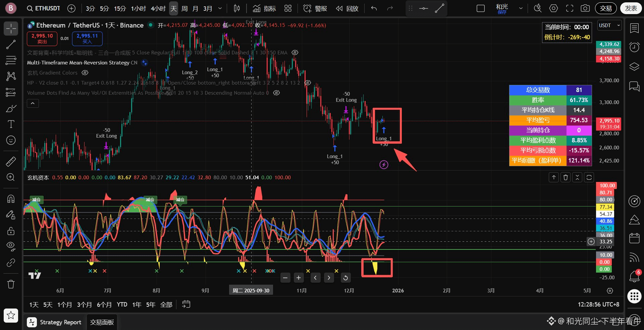Click the magnet mode icon
644x330 pixels.
(x=11, y=199)
